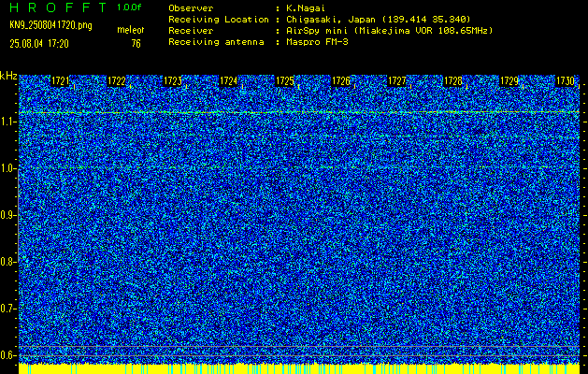Image resolution: width=588 pixels, height=374 pixels.
Task: Click the kHz axis unit label
Action: tap(8, 76)
